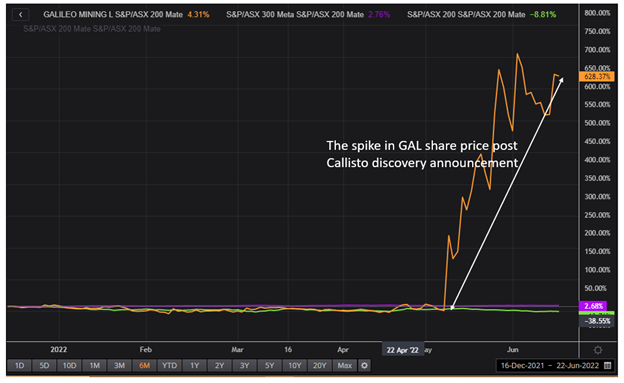Click the 2022 label on time axis
This screenshot has width=624, height=383.
[58, 350]
